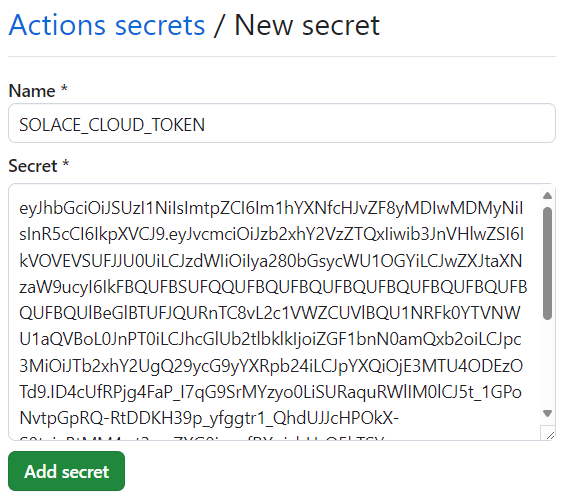
Task: Place cursor in token line starting QUFBQUlBeGl
Action: click(x=270, y=313)
